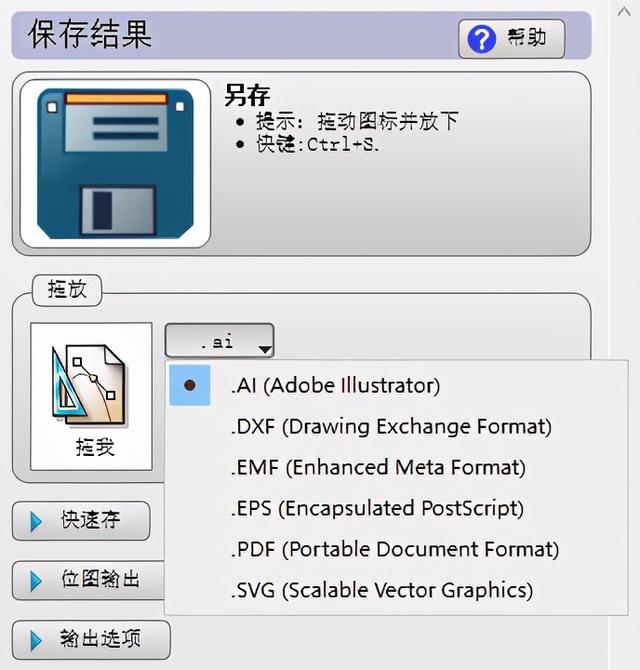Screen dimensions: 640x670
Task: Select the .AI radio bullet
Action: (190, 385)
